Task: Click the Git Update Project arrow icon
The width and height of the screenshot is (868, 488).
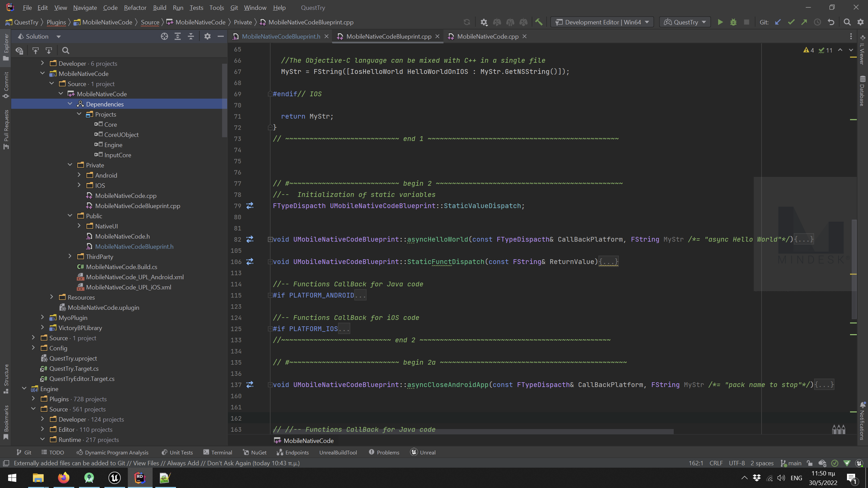Action: click(x=778, y=22)
